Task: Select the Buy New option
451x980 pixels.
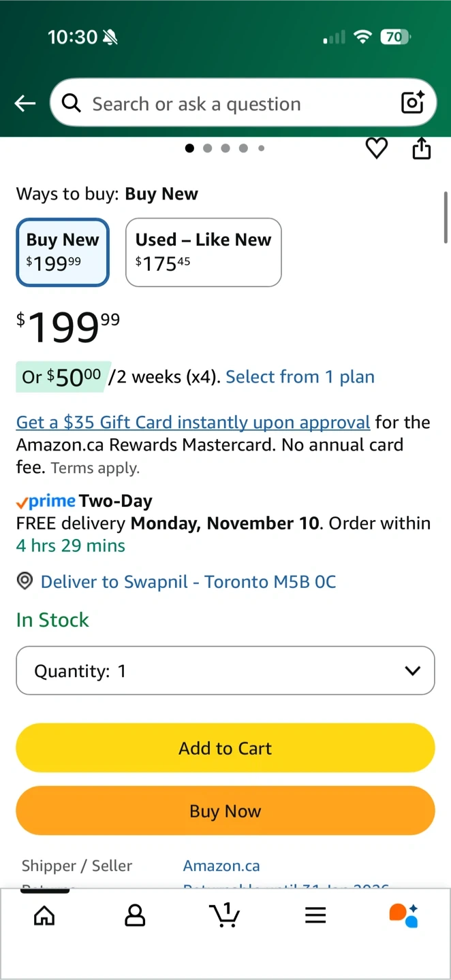Action: 63,252
